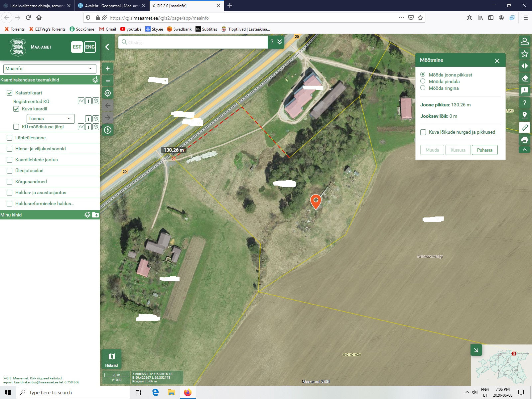Select Mõõda pindala radio option
Viewport: 532px width, 399px height.
(x=423, y=81)
